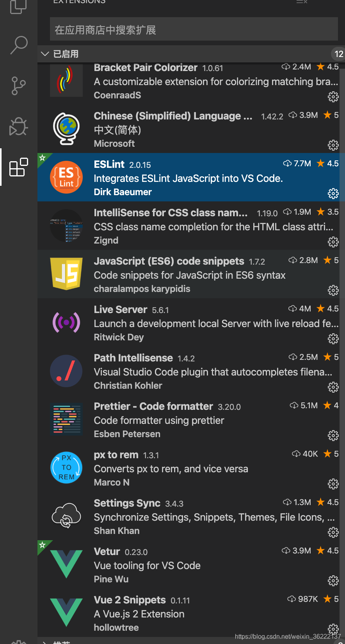This screenshot has height=644, width=345.
Task: Focus the extension marketplace search box
Action: tap(194, 30)
